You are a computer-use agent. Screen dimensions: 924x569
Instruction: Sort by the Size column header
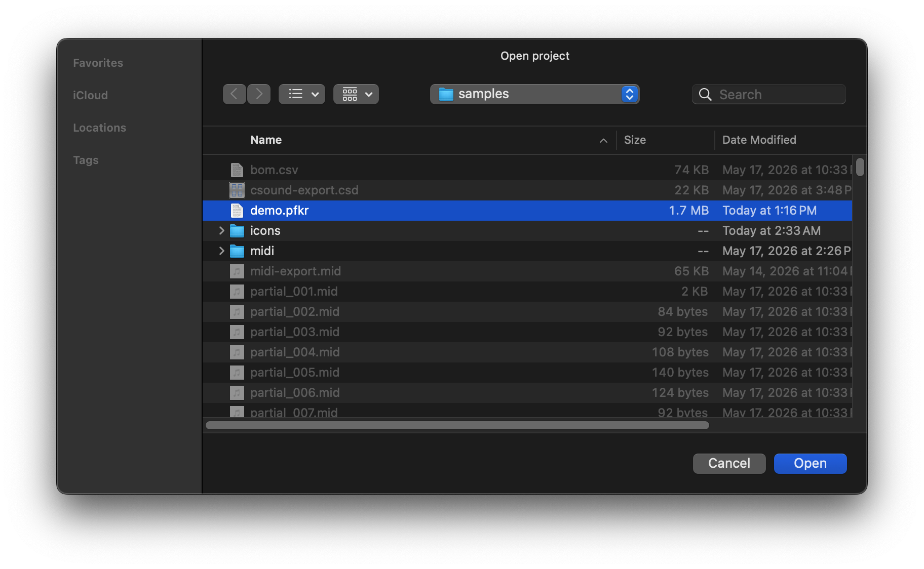[x=635, y=140]
